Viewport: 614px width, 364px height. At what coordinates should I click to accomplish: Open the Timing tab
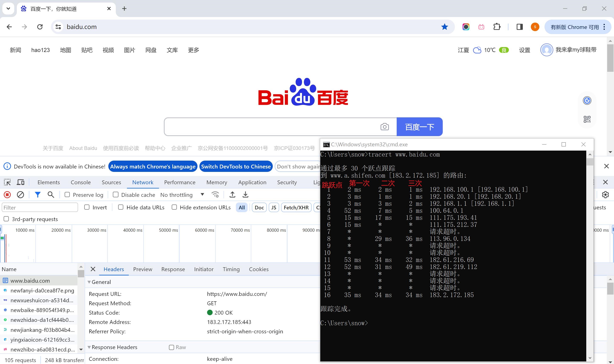[x=231, y=269]
